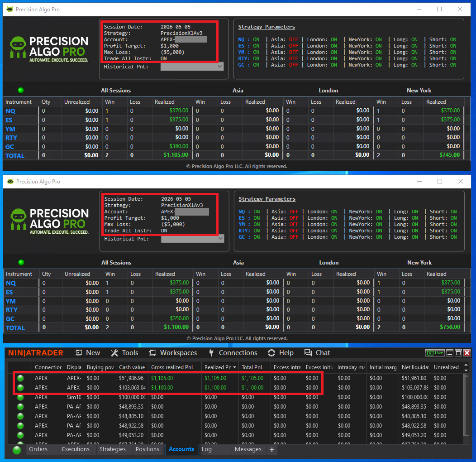Minimize the NinjaTrader control center

(x=450, y=353)
